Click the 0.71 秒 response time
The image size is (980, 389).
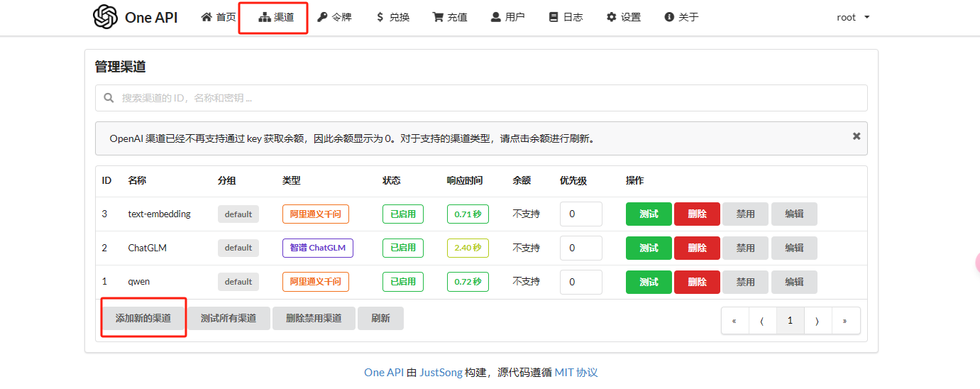(x=468, y=214)
